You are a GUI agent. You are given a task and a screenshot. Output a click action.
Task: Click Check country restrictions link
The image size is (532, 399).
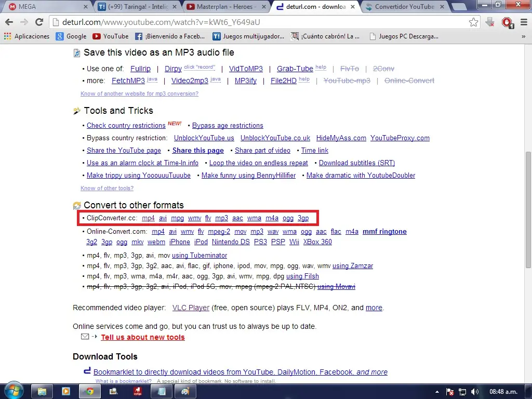coord(126,126)
